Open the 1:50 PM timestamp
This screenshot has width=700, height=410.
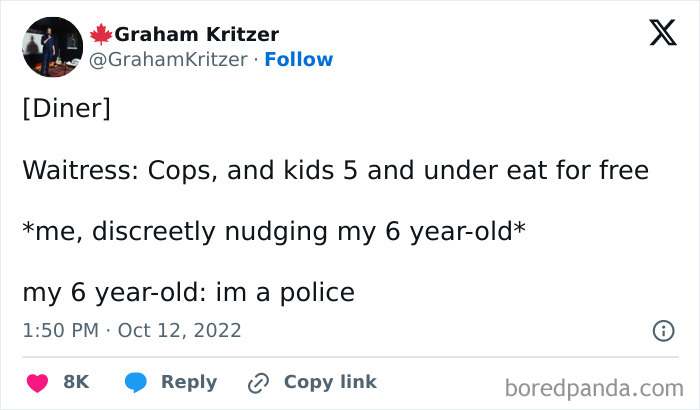point(59,330)
